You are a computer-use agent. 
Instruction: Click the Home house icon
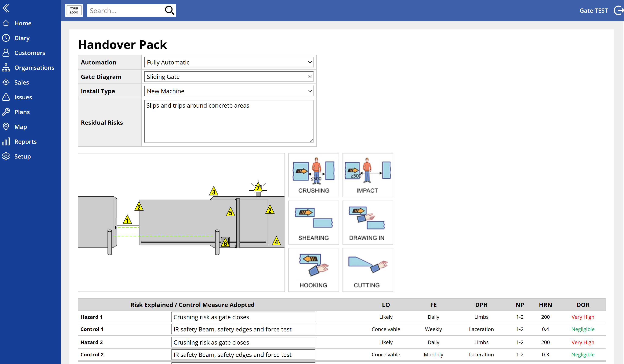point(6,23)
